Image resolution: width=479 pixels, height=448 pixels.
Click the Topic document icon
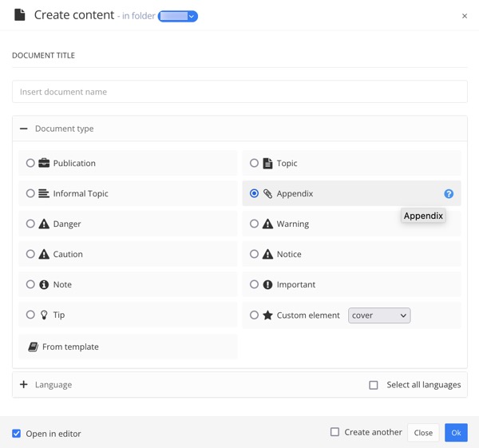pos(267,163)
